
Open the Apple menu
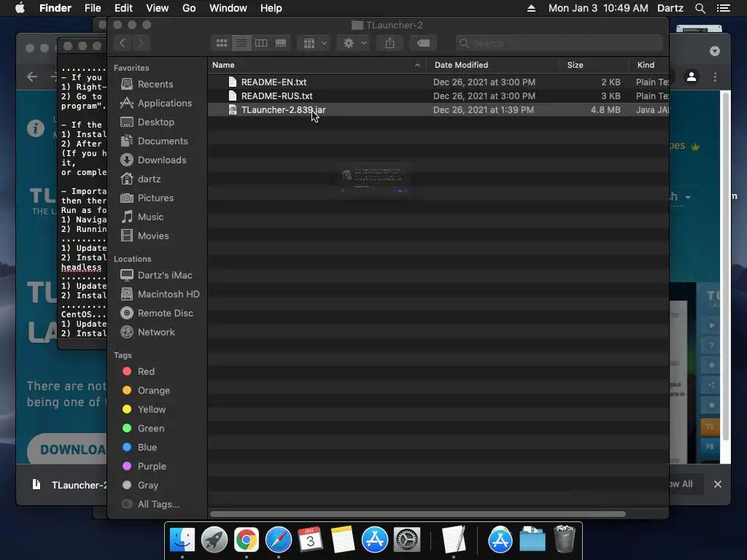point(20,8)
